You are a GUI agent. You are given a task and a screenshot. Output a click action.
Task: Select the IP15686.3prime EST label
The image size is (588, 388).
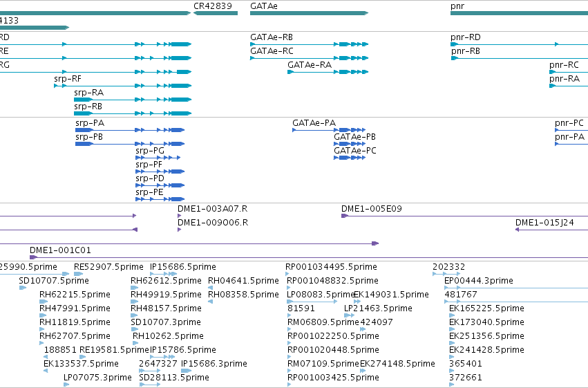click(x=214, y=364)
